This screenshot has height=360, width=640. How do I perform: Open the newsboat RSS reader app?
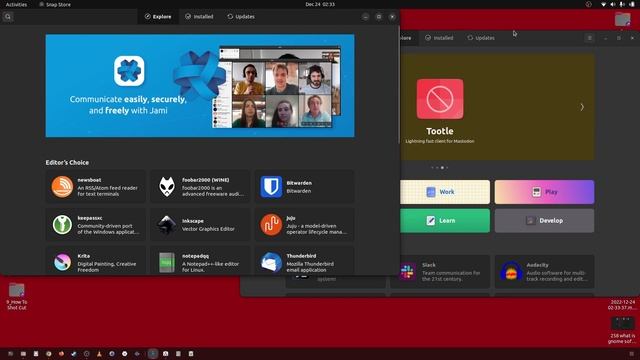pos(96,187)
